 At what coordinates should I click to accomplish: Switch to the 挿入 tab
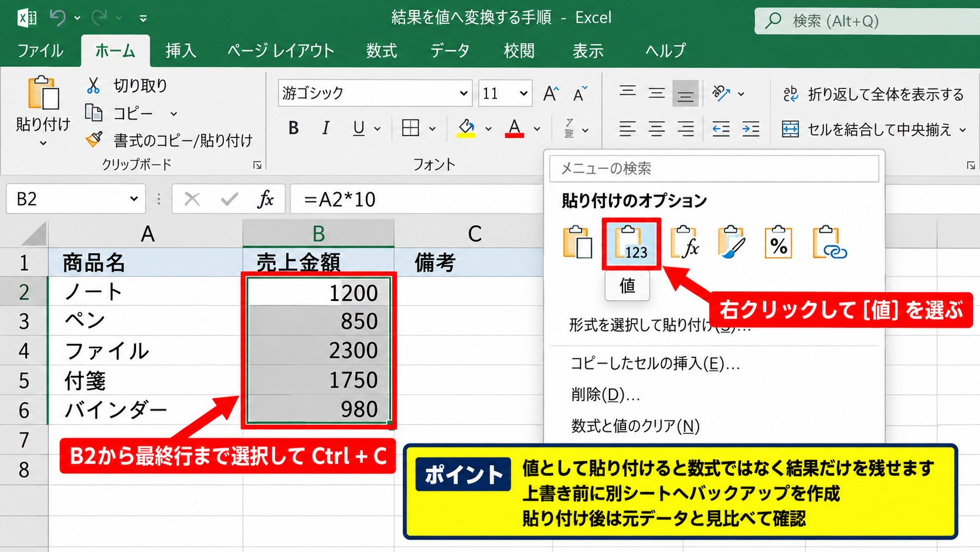click(x=181, y=51)
